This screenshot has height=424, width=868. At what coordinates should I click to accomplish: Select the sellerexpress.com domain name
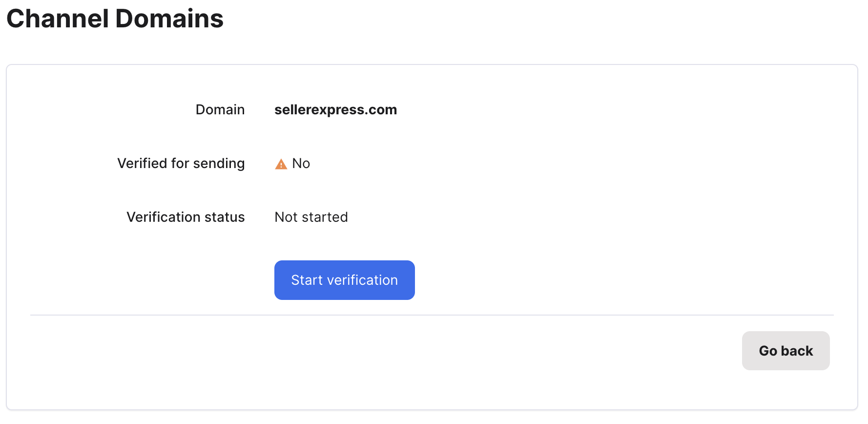coord(335,109)
